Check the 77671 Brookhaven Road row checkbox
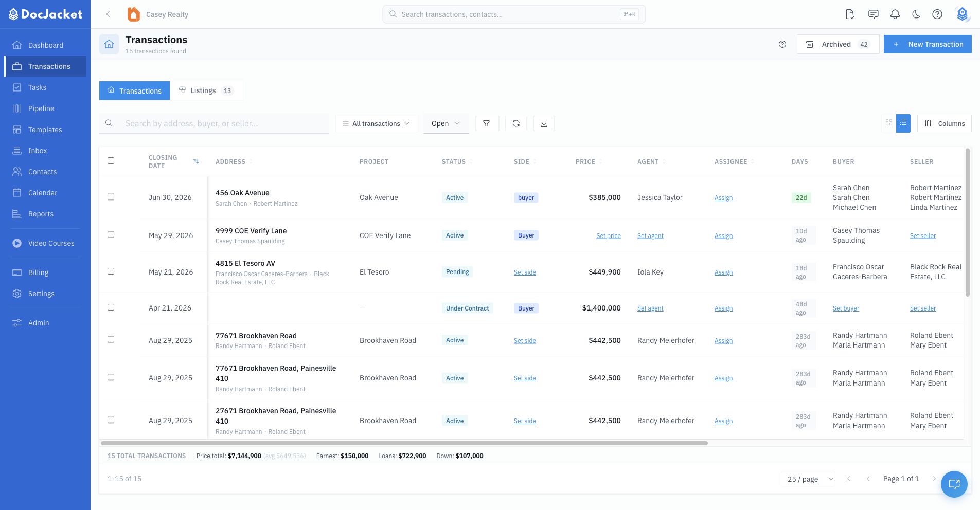 pos(111,339)
